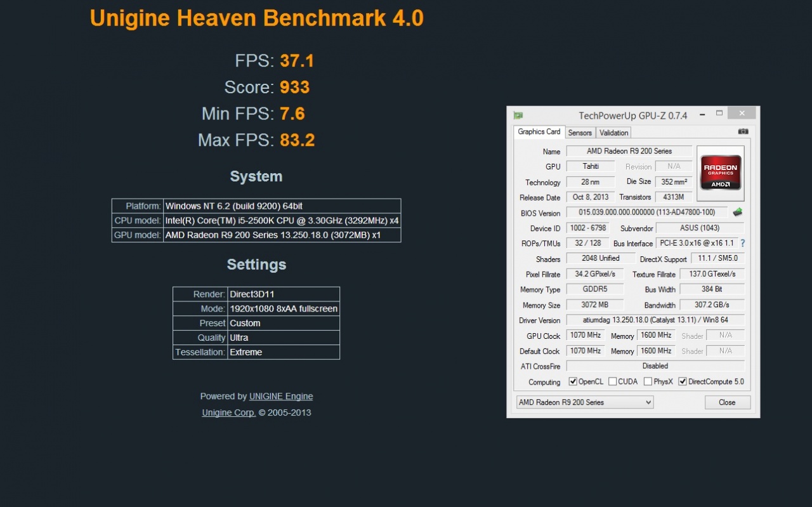Click the Subvendor field ASUS (1043)
Screen dimensions: 812x507
pos(700,228)
